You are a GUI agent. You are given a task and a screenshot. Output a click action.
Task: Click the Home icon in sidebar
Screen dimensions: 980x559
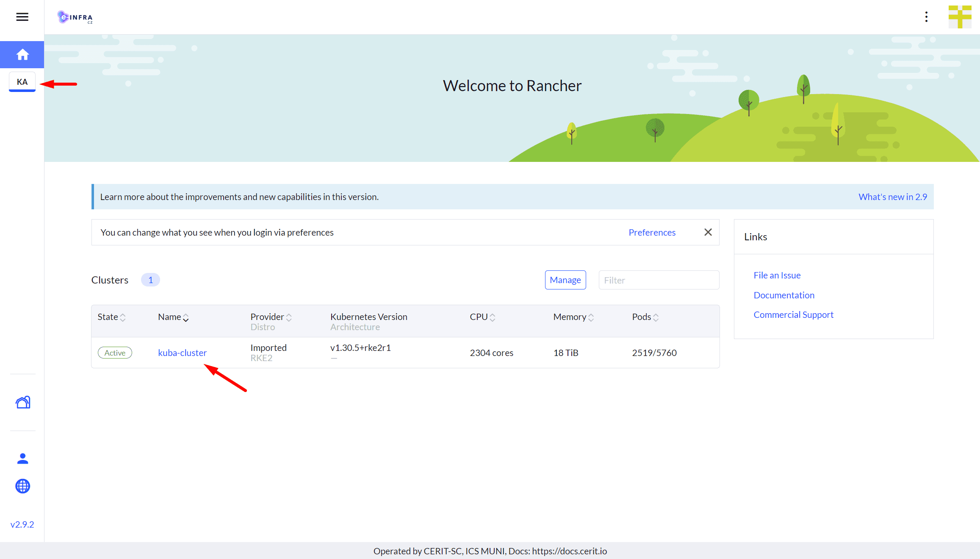(x=22, y=55)
